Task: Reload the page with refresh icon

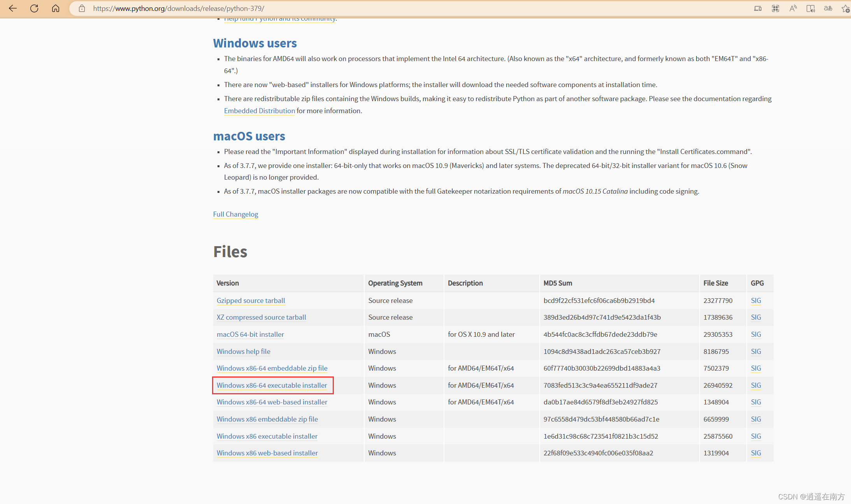Action: [x=34, y=8]
